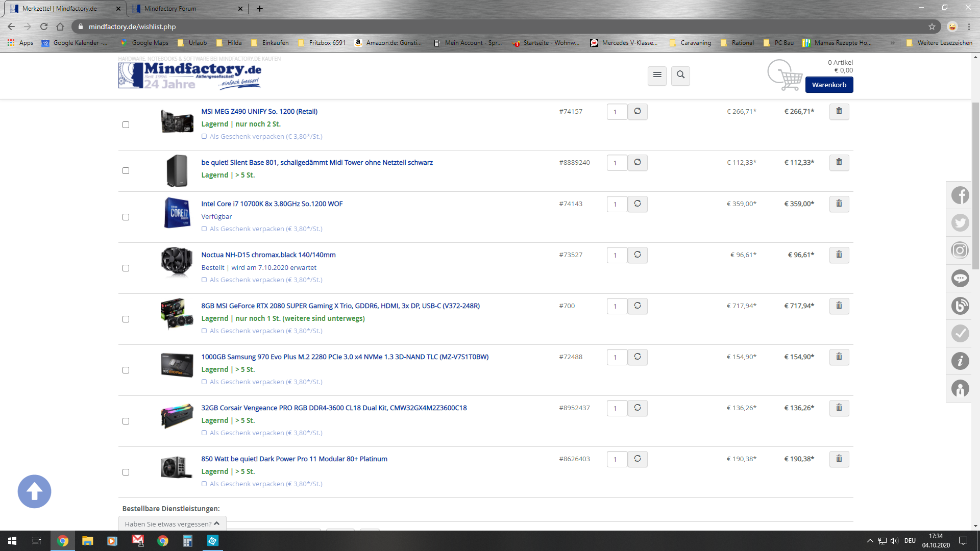
Task: Open MSI MEG Z490 UNIFY product link
Action: click(259, 111)
